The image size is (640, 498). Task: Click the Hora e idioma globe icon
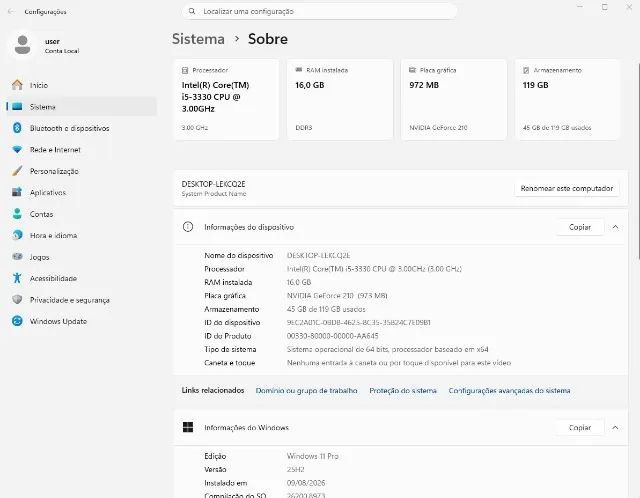pos(17,235)
